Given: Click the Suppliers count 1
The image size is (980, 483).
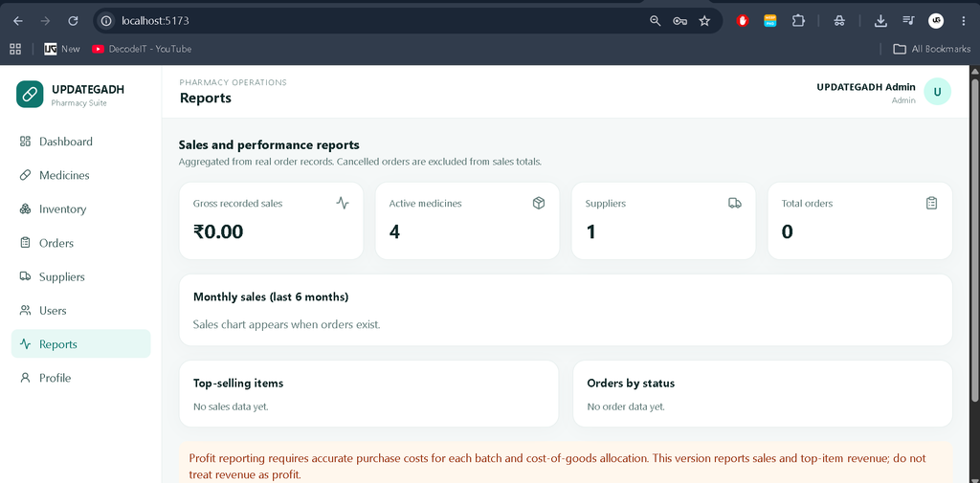Looking at the screenshot, I should pos(590,231).
